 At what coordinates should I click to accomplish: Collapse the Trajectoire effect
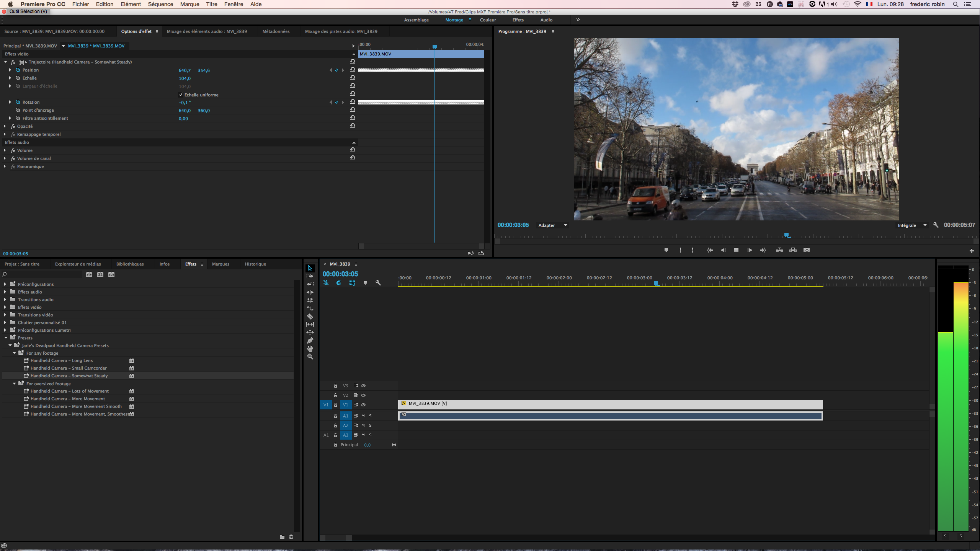5,62
